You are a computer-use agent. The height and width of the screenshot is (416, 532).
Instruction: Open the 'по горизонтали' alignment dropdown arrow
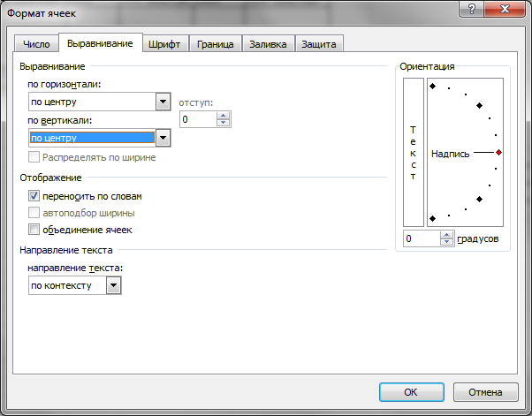(x=163, y=102)
